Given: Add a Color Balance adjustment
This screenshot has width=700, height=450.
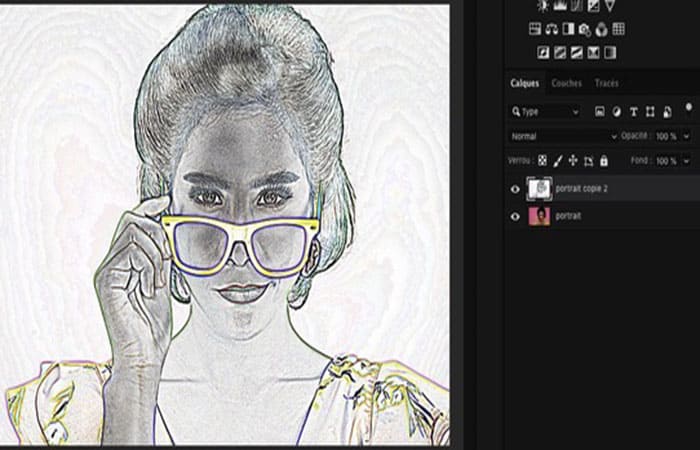Looking at the screenshot, I should click(x=552, y=29).
